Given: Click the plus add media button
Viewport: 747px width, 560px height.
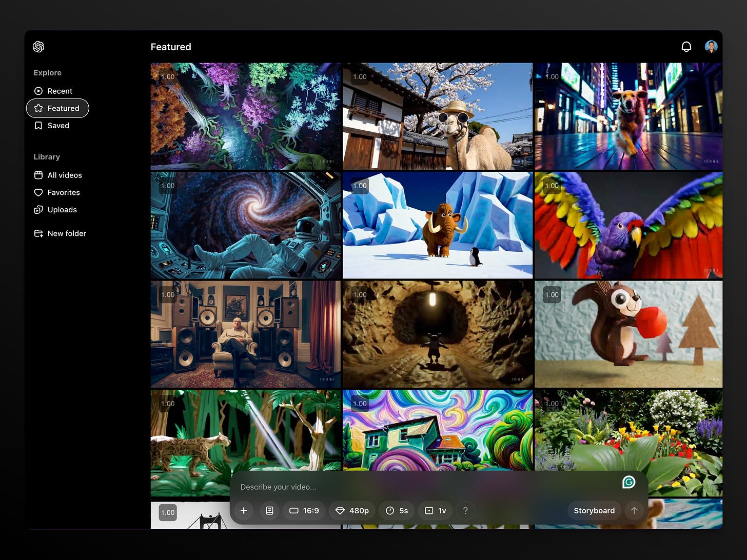Looking at the screenshot, I should click(x=244, y=511).
